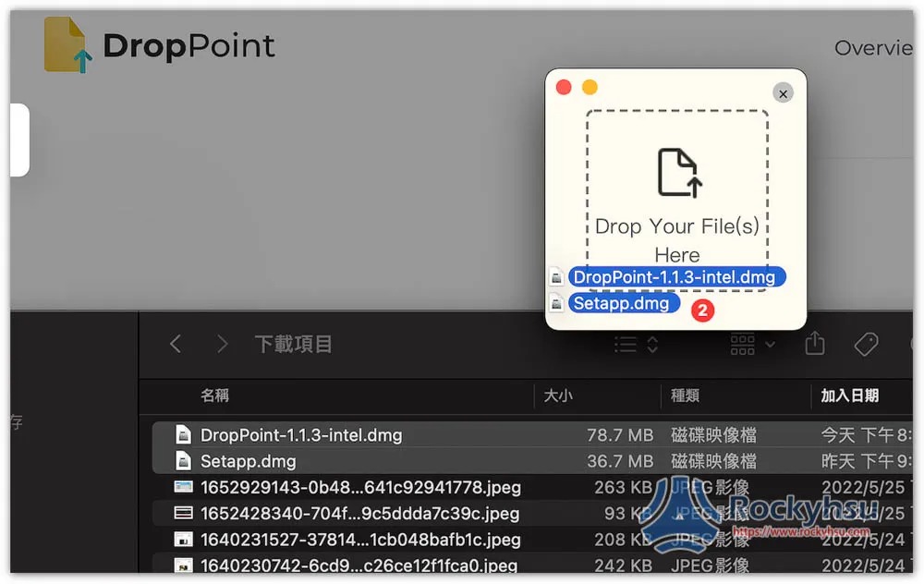Click thumbnail icon of 1640231527 jpeg file
The width and height of the screenshot is (924, 584).
click(x=183, y=540)
